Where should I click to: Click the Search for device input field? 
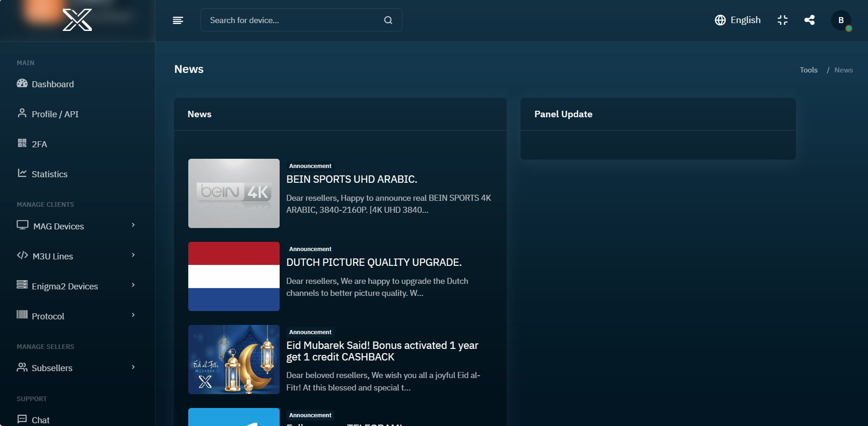click(x=301, y=20)
